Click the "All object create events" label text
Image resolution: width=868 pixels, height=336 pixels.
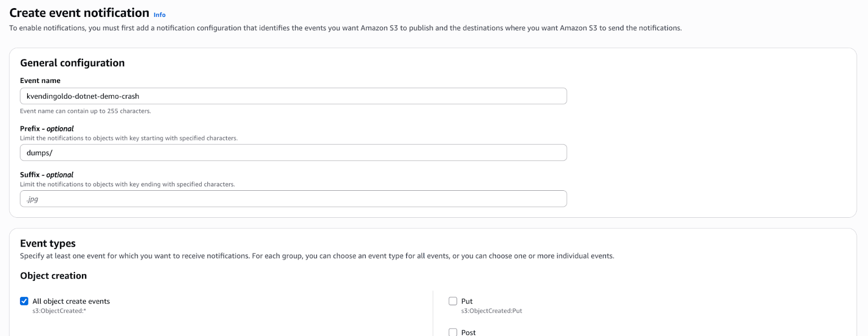point(71,301)
